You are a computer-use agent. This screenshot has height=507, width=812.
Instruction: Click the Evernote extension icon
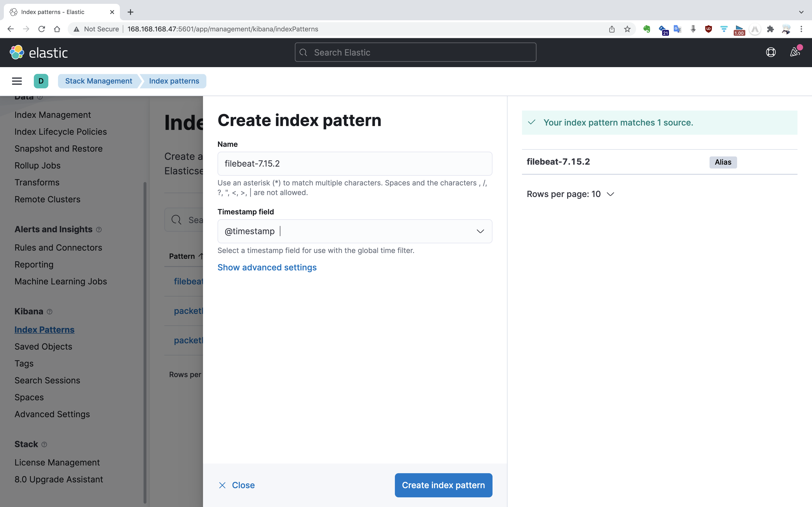point(646,29)
